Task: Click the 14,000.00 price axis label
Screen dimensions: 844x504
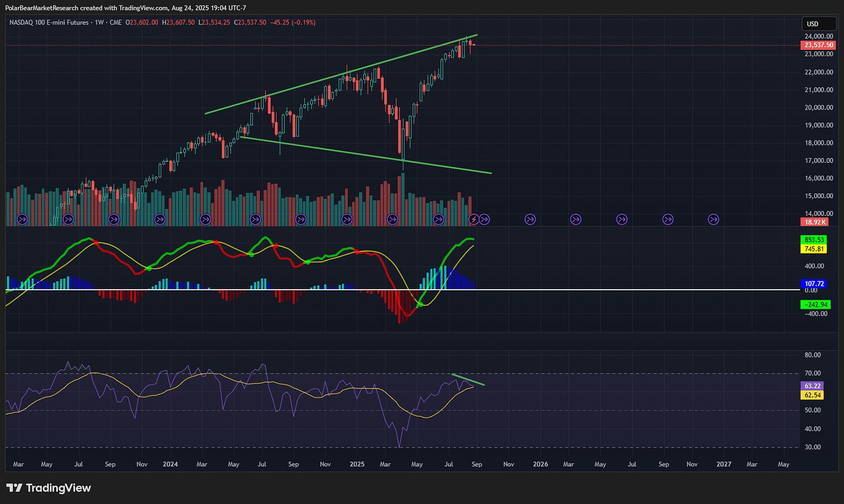Action: [819, 214]
